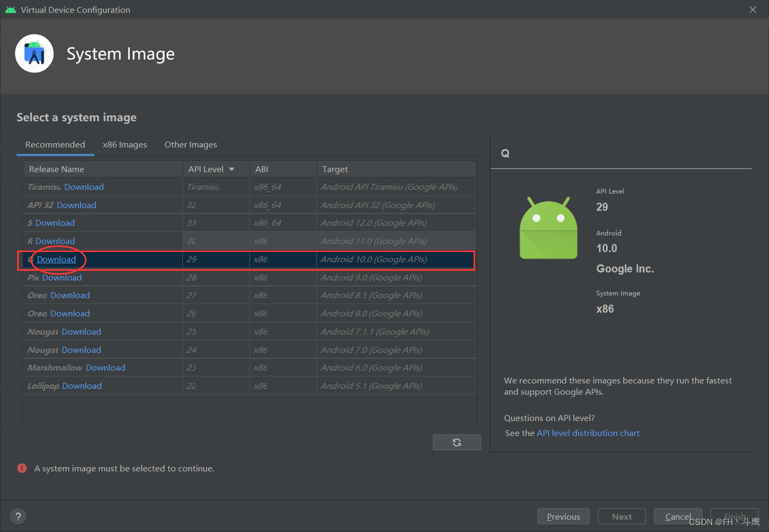This screenshot has width=769, height=532.
Task: Click the Android Studio logo in header
Action: click(34, 54)
